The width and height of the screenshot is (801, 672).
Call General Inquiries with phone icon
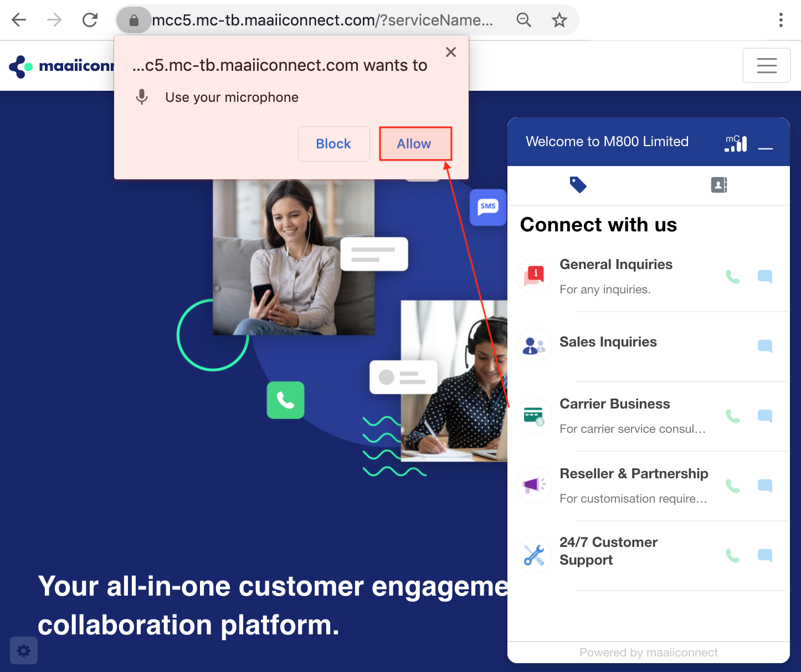click(x=733, y=276)
